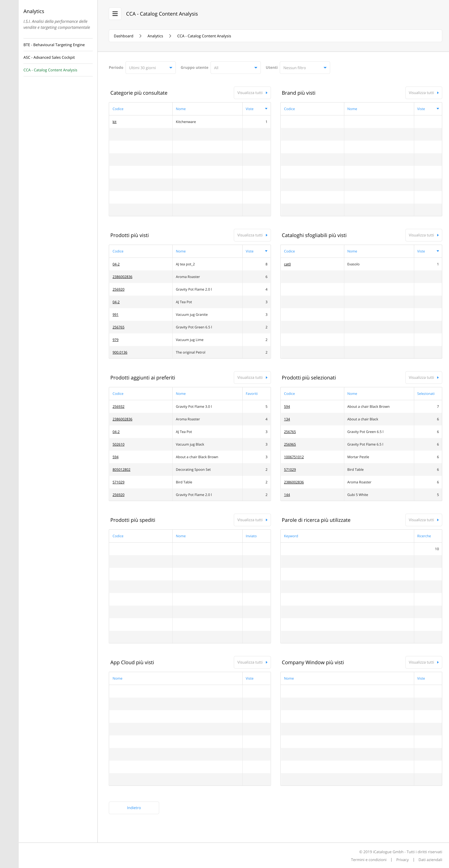449x868 pixels.
Task: Open the 'Privacy' link in the footer
Action: pos(402,860)
